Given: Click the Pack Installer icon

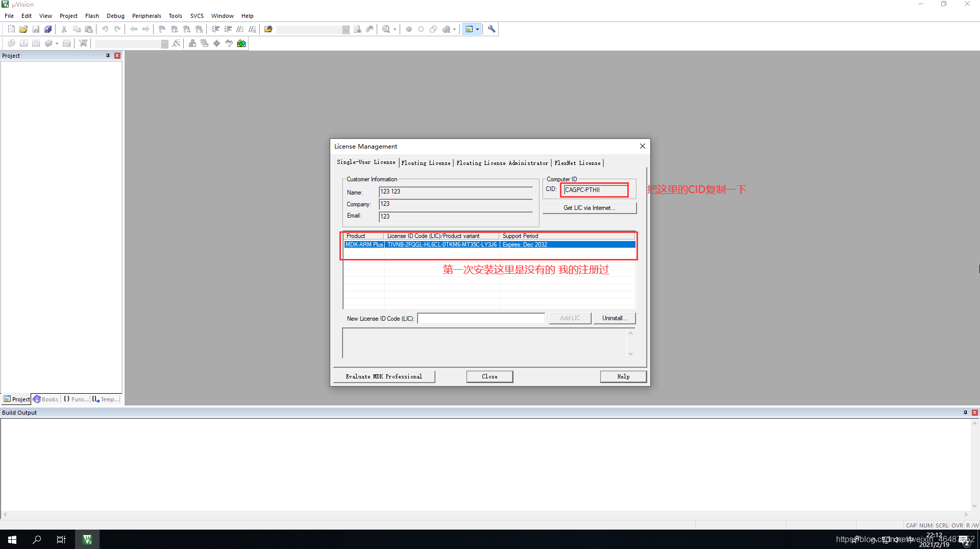Looking at the screenshot, I should click(x=241, y=43).
